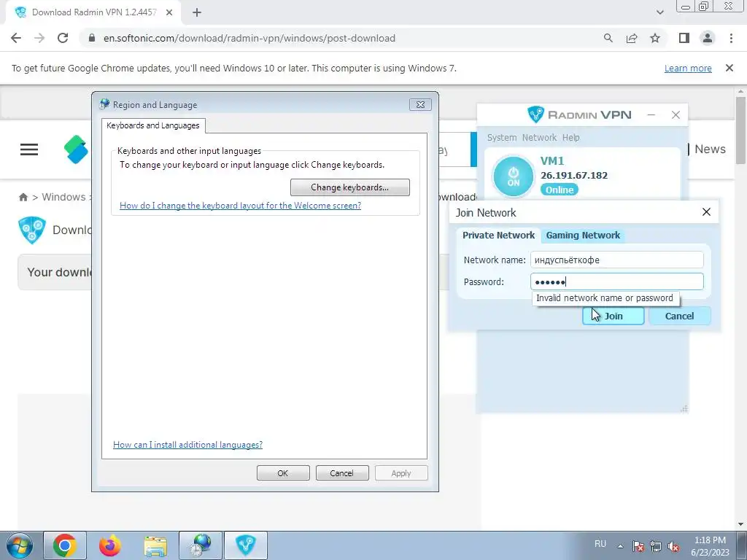The width and height of the screenshot is (747, 560).
Task: Click the Windows breadcrumb link
Action: pos(64,197)
